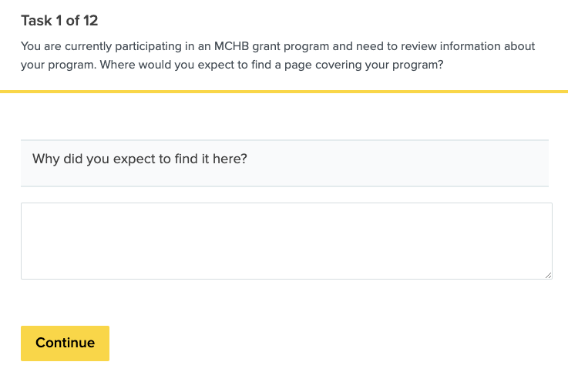568x392 pixels.
Task: Click the "Task 1 of 12" heading
Action: tap(59, 20)
